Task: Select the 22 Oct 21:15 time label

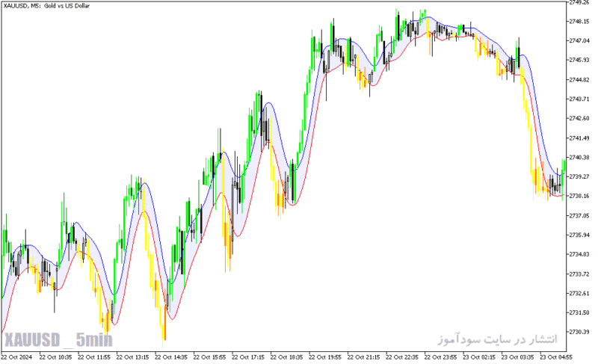Action: tap(363, 357)
